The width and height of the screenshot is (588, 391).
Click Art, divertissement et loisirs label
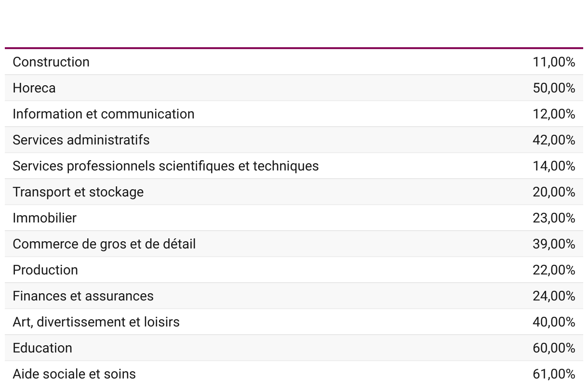pos(96,322)
